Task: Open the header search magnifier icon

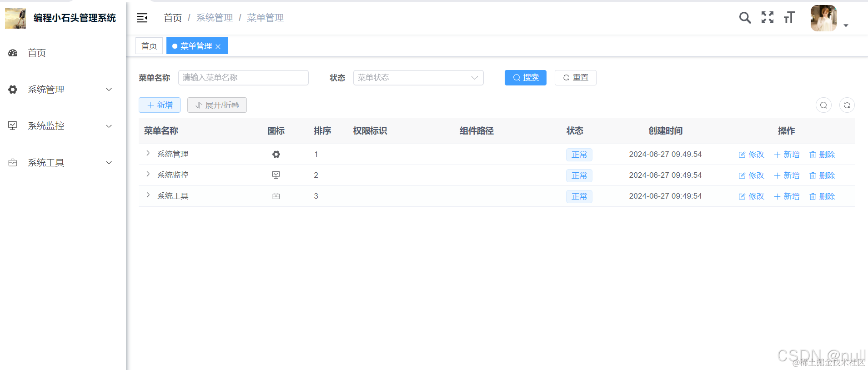Action: pos(745,18)
